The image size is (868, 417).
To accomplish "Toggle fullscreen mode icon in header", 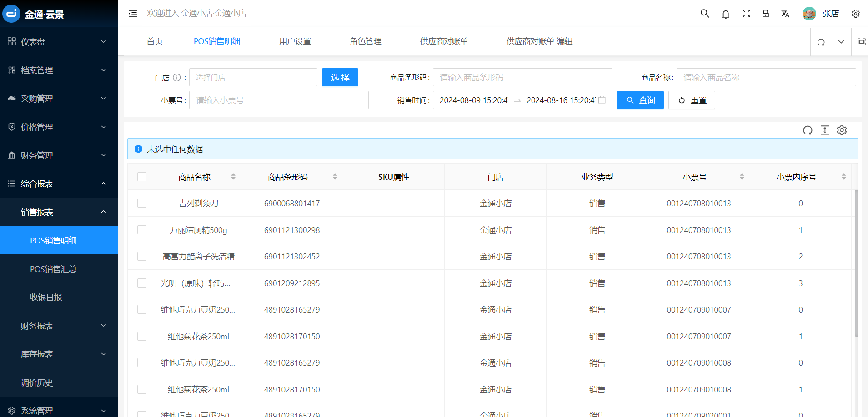I will pos(746,14).
